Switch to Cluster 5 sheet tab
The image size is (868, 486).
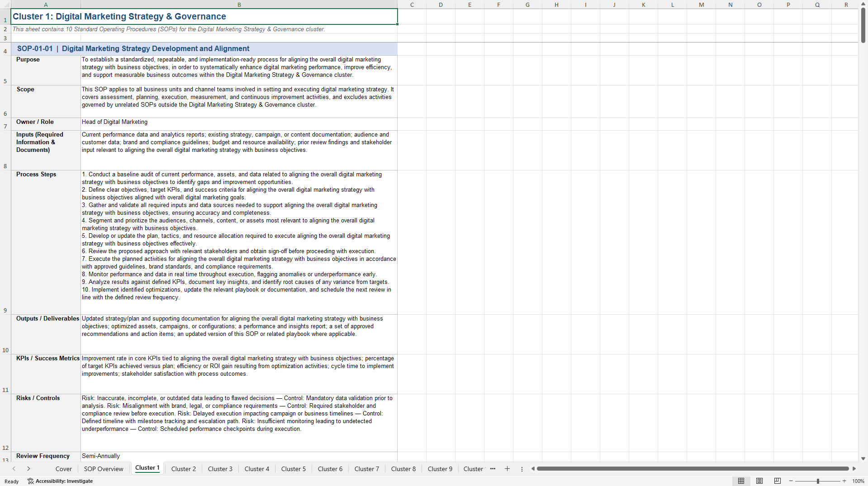click(x=294, y=469)
